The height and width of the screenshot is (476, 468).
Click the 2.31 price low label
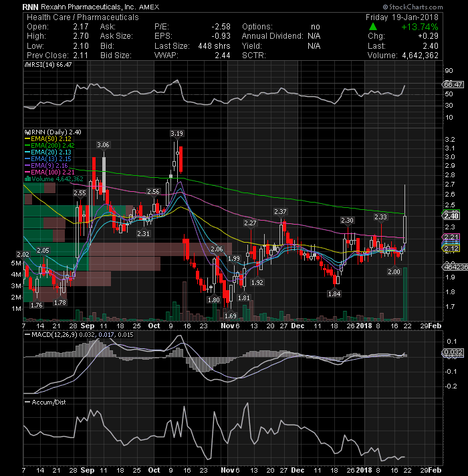[143, 233]
